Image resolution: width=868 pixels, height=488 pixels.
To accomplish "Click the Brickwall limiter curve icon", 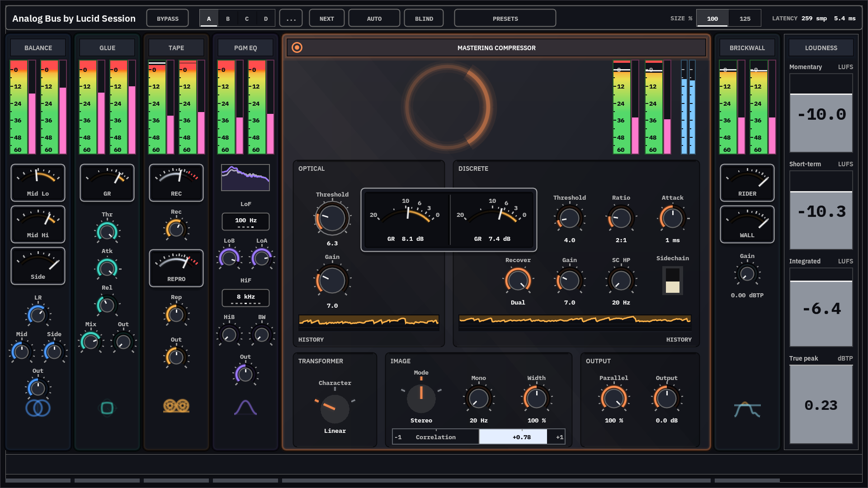I will pyautogui.click(x=747, y=409).
